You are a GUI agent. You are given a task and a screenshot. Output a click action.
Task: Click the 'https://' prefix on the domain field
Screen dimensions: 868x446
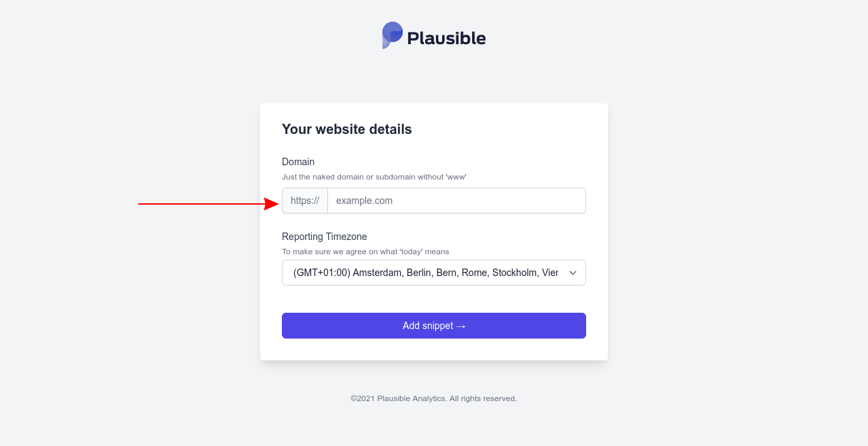(304, 201)
